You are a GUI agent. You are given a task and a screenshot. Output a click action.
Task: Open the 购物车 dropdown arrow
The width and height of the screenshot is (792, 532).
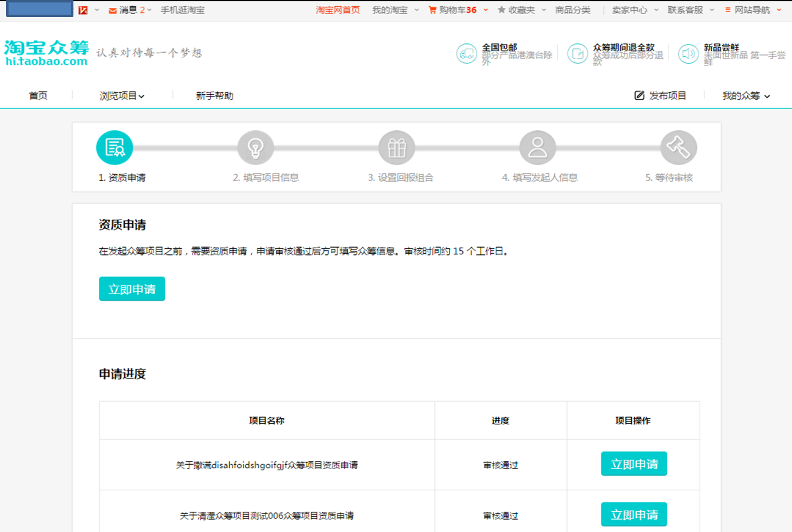tap(486, 10)
